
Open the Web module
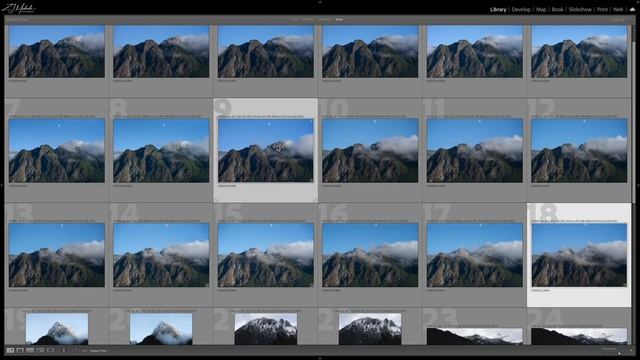click(x=618, y=9)
